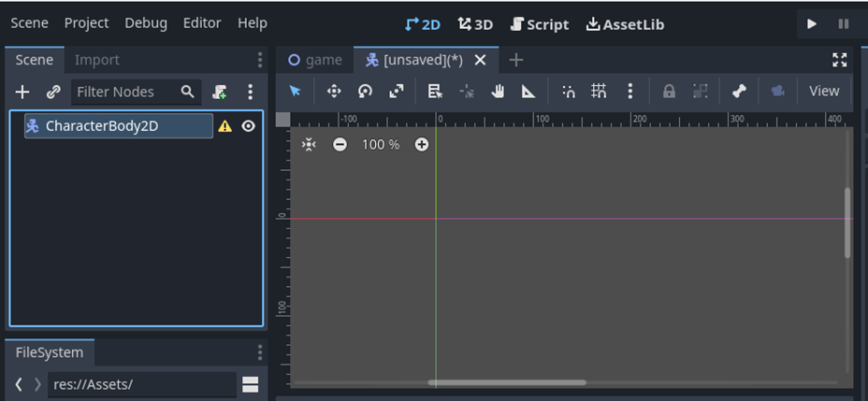Open the Help menu
Screen dimensions: 868x401
253,23
